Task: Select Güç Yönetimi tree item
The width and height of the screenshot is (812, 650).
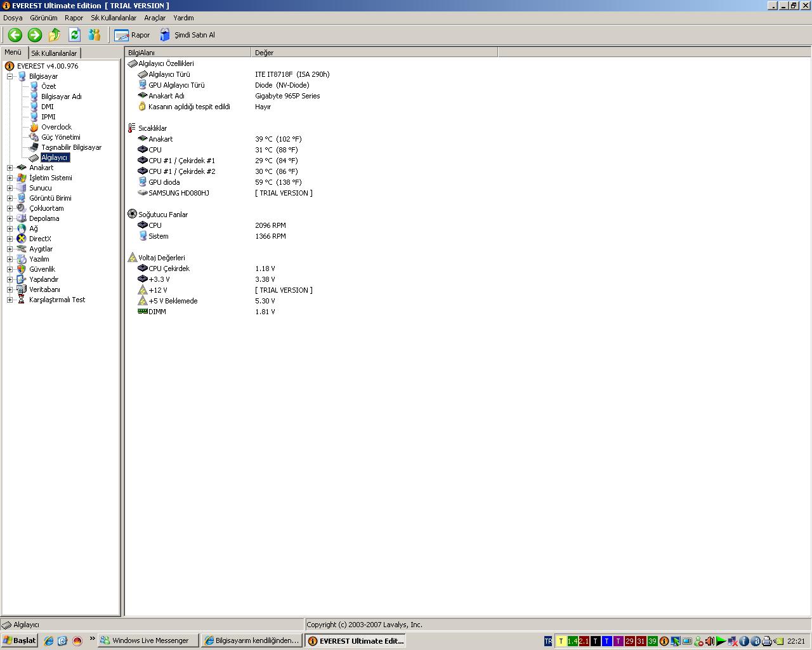Action: [x=61, y=137]
